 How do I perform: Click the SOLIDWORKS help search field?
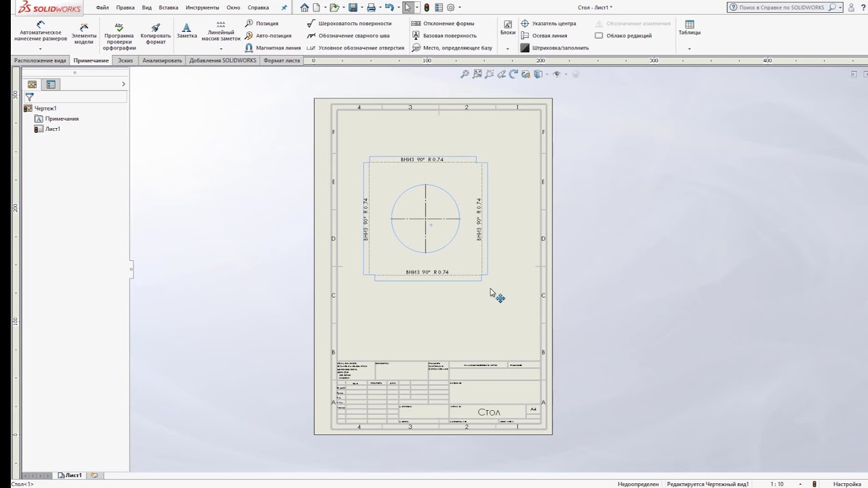pyautogui.click(x=781, y=7)
